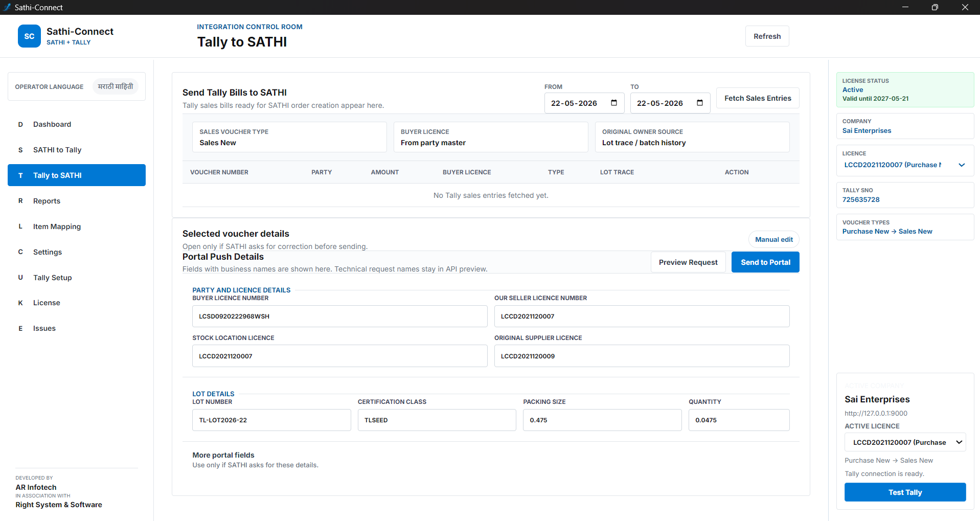Click the Lot Number field
This screenshot has height=521, width=980.
point(271,420)
